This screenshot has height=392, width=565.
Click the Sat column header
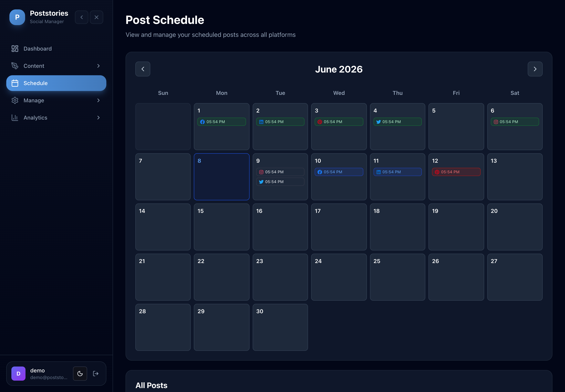coord(515,93)
